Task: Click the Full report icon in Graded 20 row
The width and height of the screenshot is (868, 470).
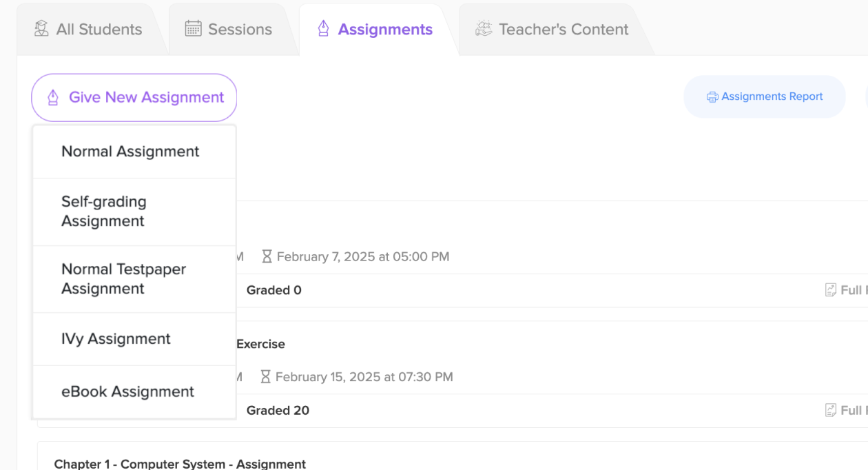Action: pyautogui.click(x=831, y=410)
